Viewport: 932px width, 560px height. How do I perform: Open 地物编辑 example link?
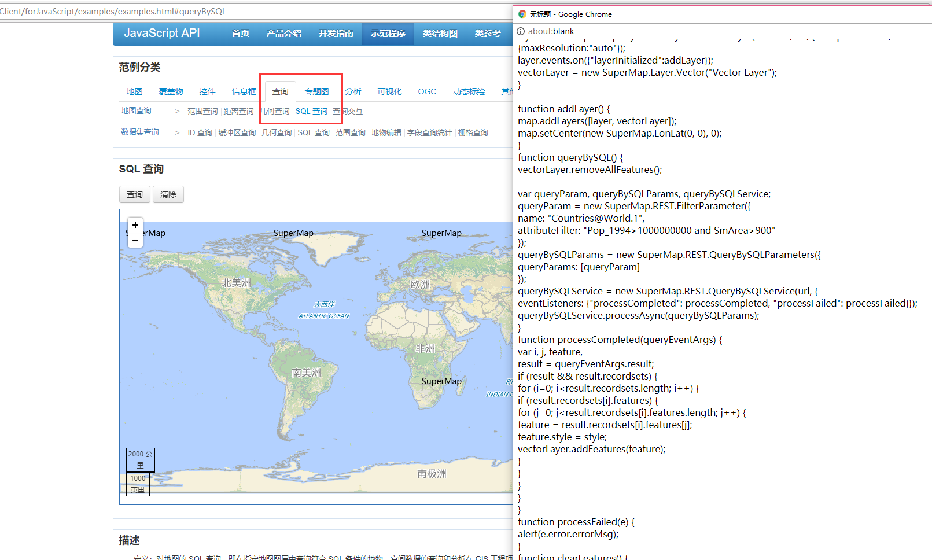click(x=386, y=132)
